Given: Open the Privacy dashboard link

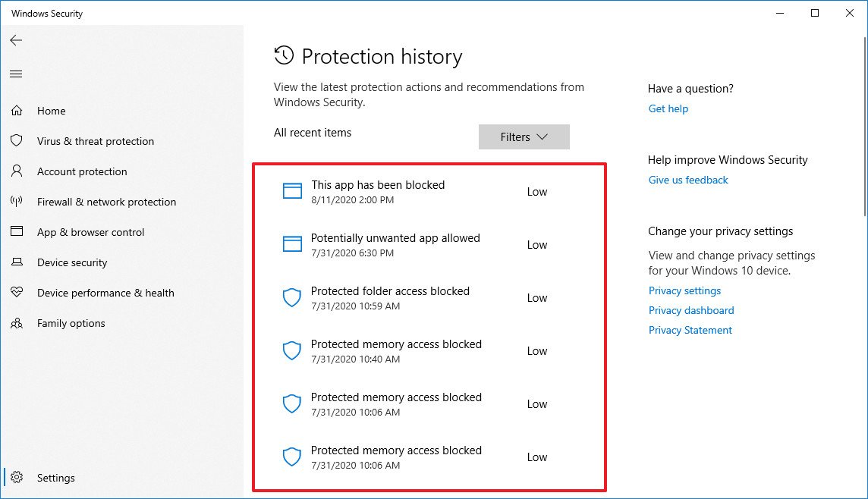Looking at the screenshot, I should (691, 310).
